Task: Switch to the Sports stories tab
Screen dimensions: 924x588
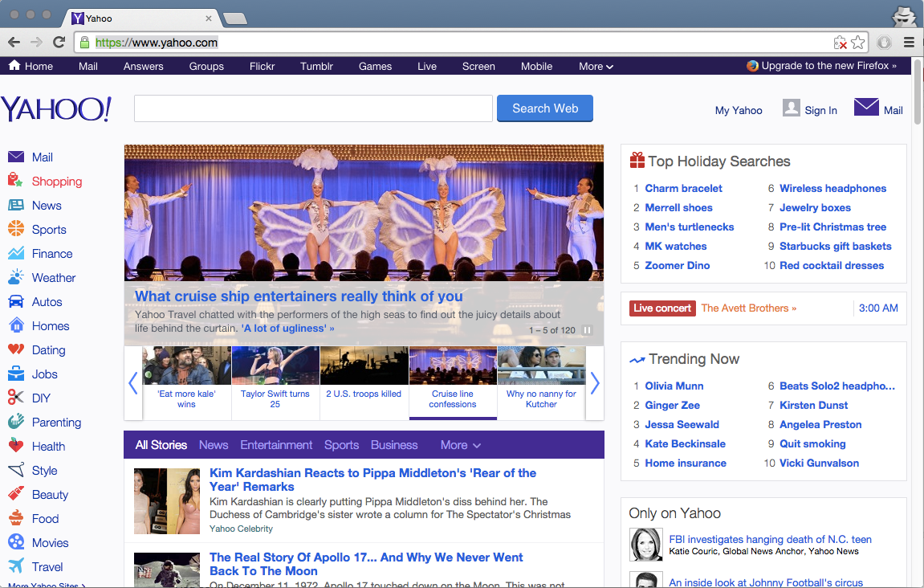Action: coord(341,445)
